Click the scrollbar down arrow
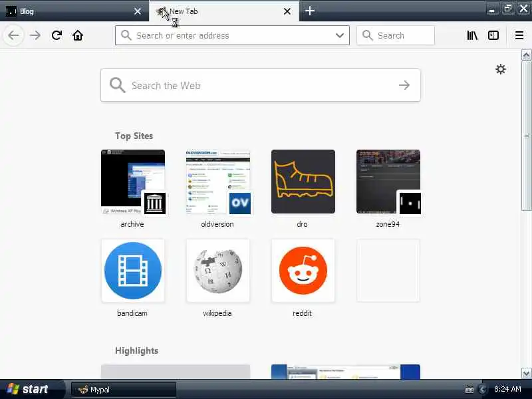This screenshot has height=399, width=532. pos(526,374)
